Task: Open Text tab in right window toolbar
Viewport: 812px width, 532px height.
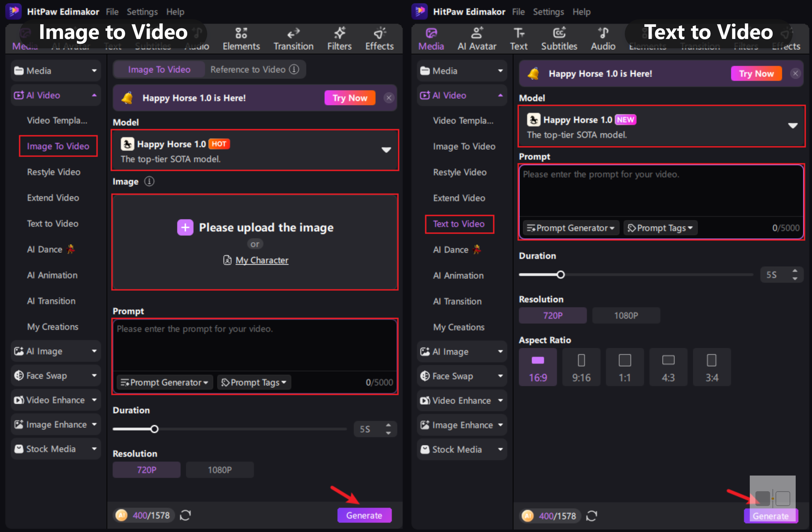Action: (519, 39)
